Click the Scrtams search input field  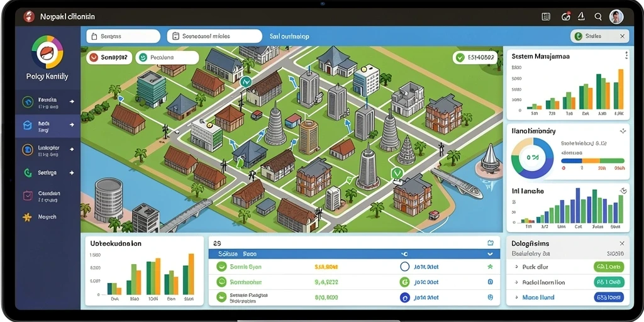[x=123, y=36]
